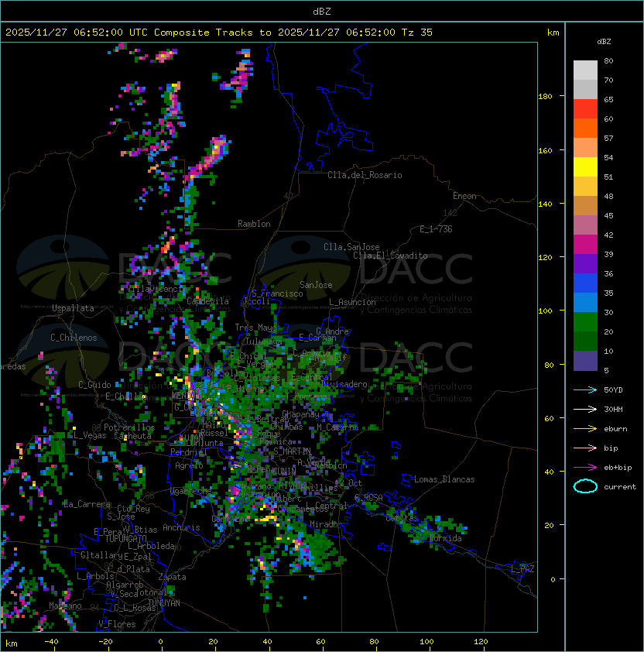This screenshot has height=652, width=644.
Task: Click the 'S_MARTIN' map label
Action: pos(292,451)
